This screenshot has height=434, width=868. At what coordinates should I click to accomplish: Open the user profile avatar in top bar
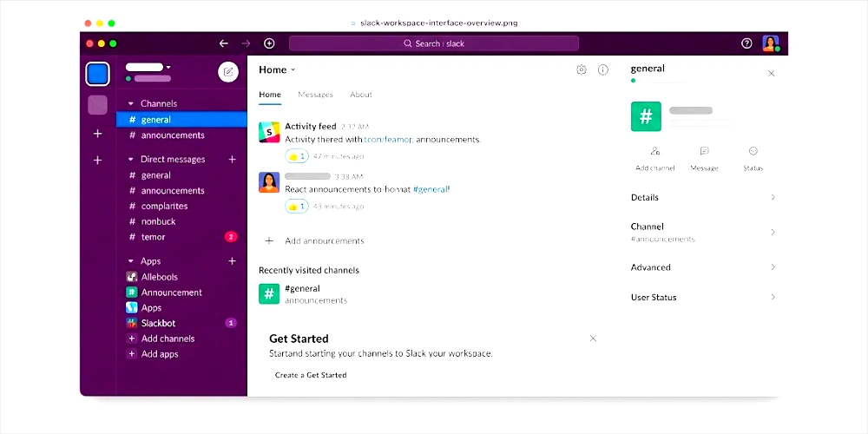771,43
